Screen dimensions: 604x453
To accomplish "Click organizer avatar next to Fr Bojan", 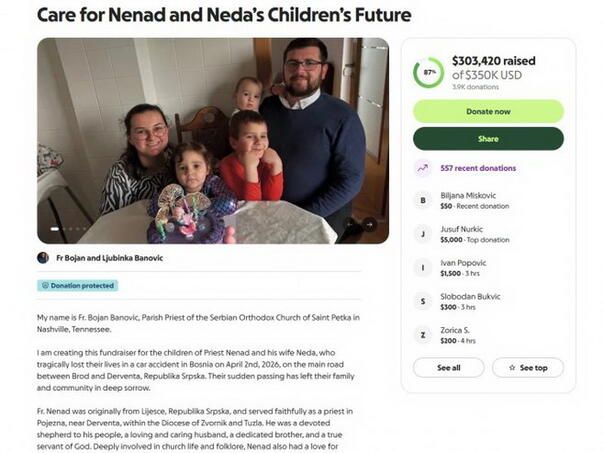I will pyautogui.click(x=43, y=258).
